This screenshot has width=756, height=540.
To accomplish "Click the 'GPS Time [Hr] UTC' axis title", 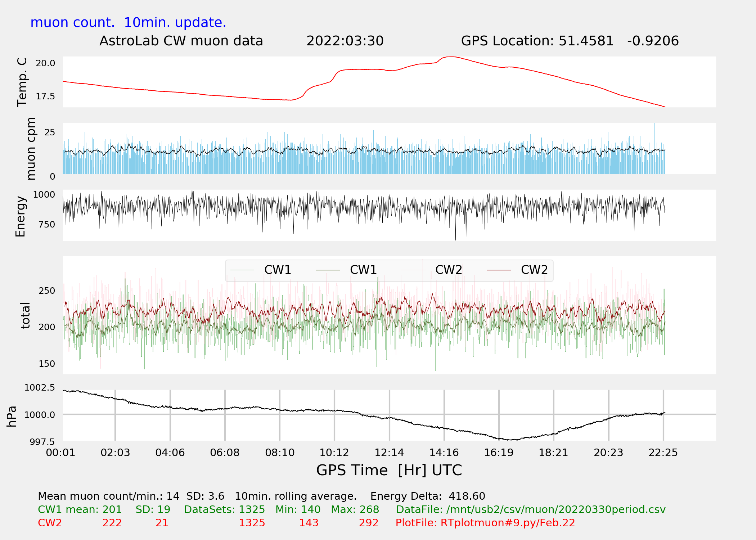I will tap(389, 470).
